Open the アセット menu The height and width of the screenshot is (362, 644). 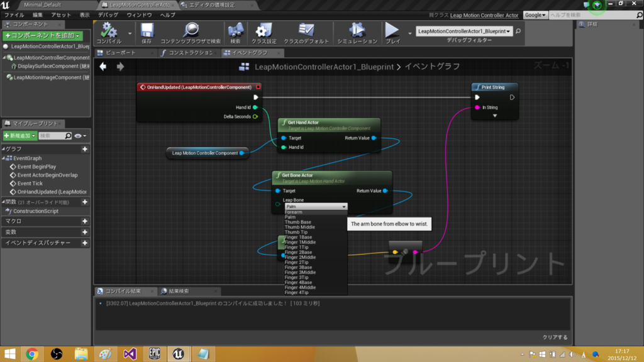pyautogui.click(x=61, y=15)
